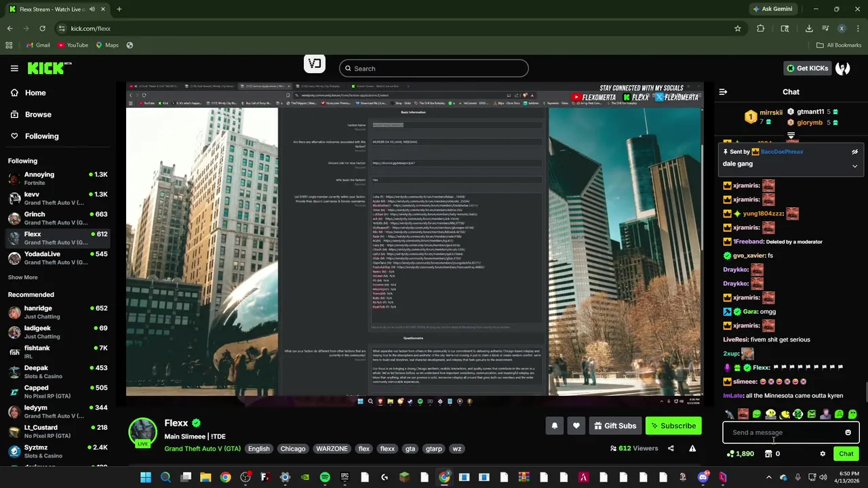The height and width of the screenshot is (488, 868).
Task: Click the Kick search field
Action: point(434,68)
